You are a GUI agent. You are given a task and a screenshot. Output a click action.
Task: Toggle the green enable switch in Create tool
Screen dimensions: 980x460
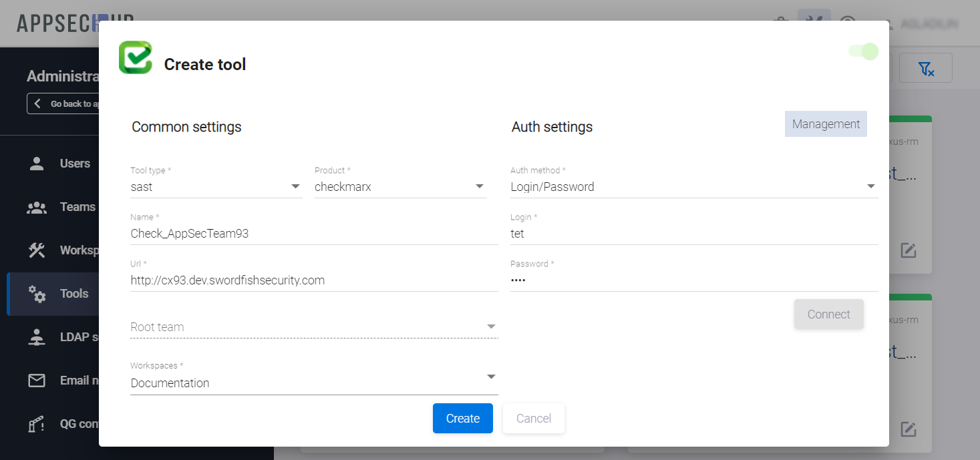click(x=863, y=51)
